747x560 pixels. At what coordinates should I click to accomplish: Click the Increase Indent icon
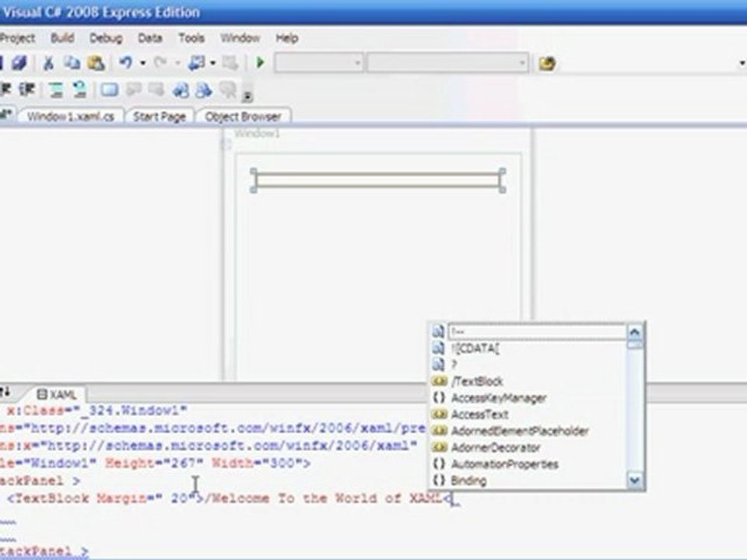click(27, 89)
